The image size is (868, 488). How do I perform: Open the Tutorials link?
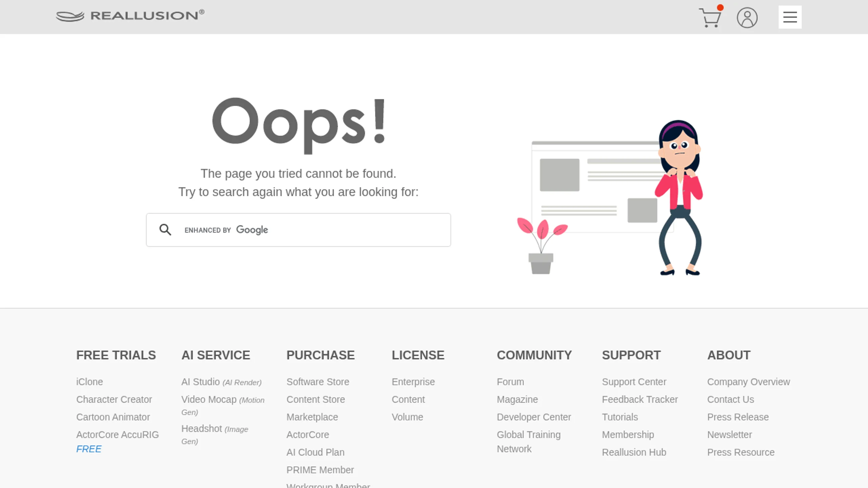(x=620, y=417)
